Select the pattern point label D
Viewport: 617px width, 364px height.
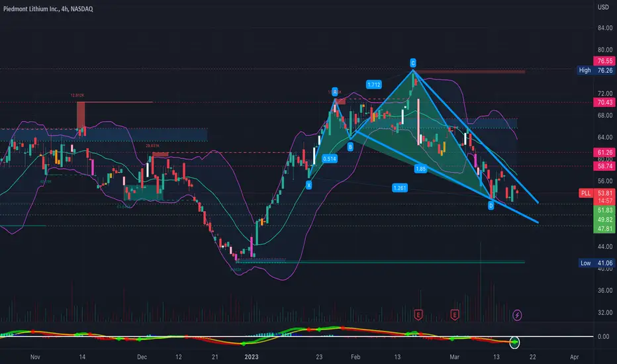491,205
